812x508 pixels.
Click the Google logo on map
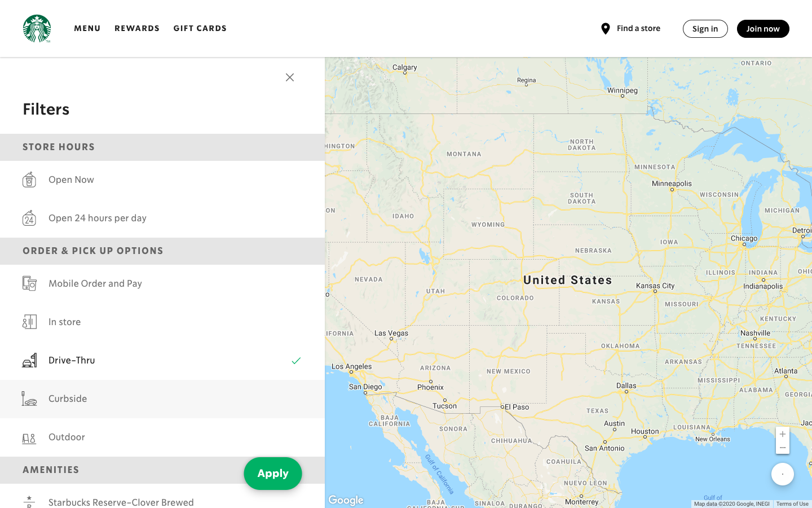pyautogui.click(x=346, y=500)
